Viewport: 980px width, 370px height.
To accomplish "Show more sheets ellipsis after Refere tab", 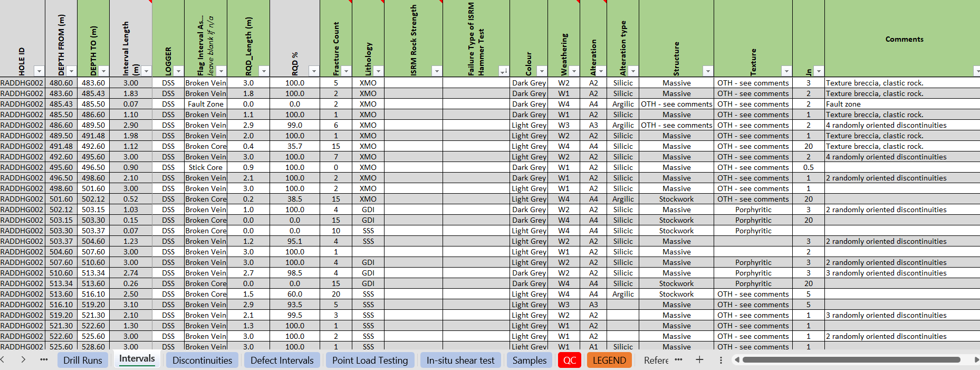I will (678, 360).
